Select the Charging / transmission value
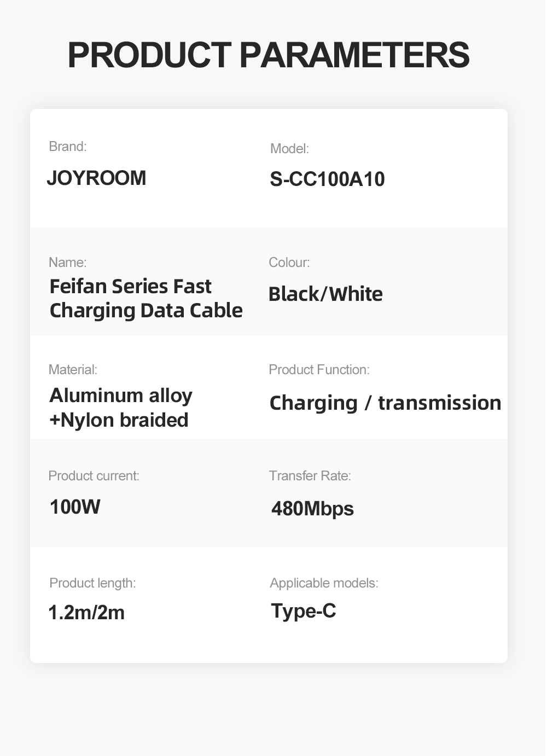 (x=385, y=403)
